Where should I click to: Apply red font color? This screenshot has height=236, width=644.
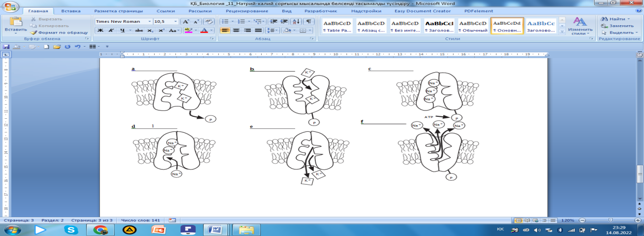tap(204, 31)
